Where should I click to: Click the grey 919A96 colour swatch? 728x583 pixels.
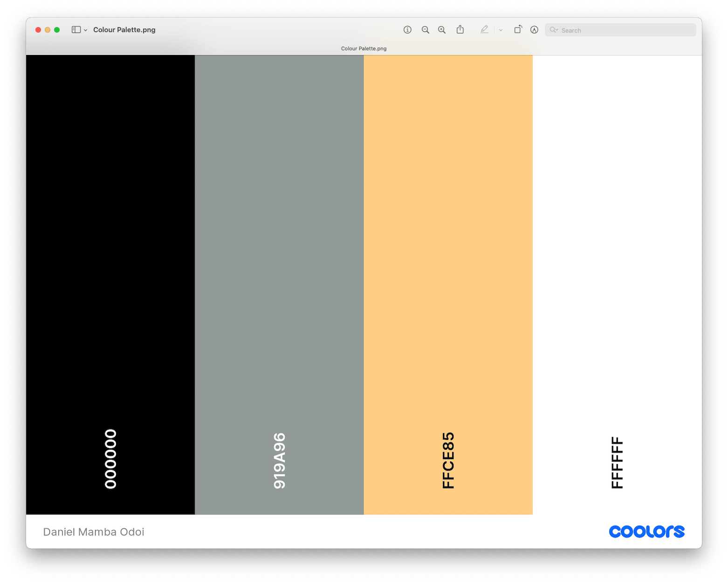coord(279,285)
